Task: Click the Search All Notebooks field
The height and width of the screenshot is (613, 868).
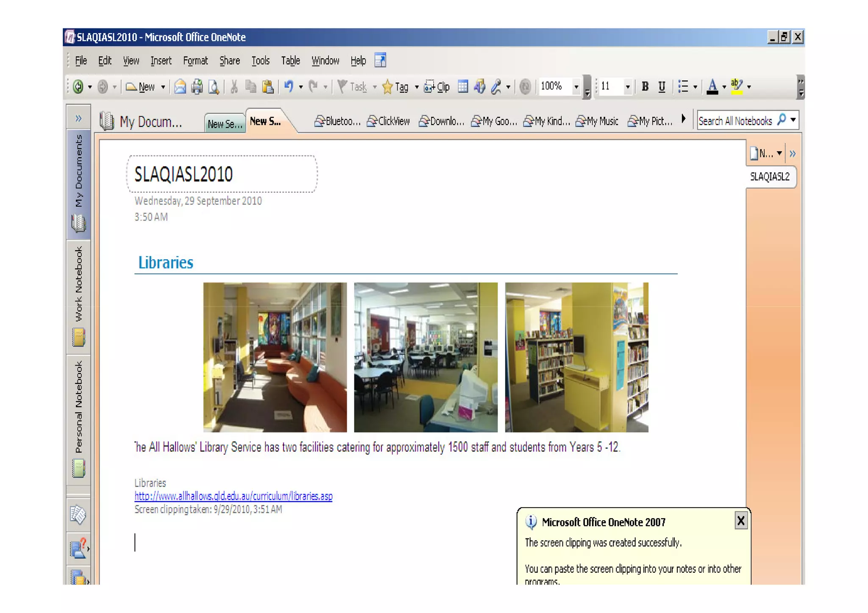Action: tap(735, 121)
